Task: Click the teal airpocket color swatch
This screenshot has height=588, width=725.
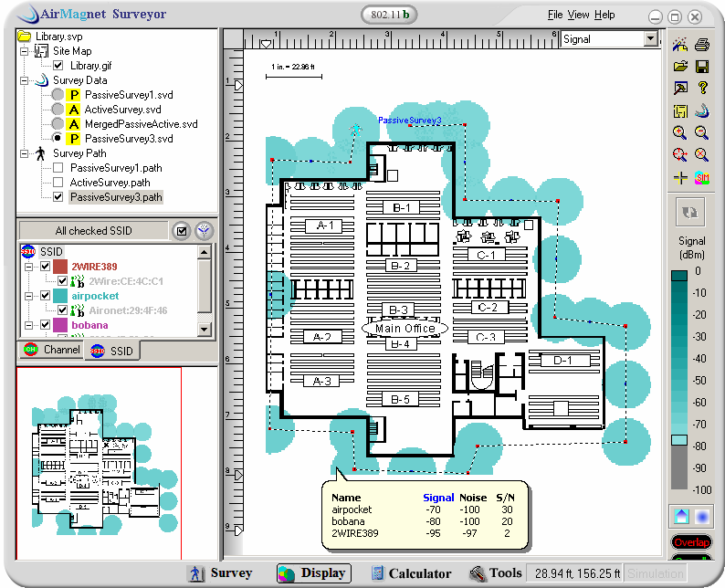Action: pyautogui.click(x=60, y=296)
